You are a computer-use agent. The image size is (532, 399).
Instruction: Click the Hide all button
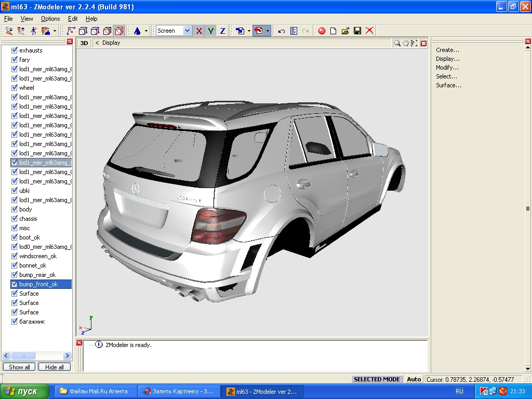54,367
